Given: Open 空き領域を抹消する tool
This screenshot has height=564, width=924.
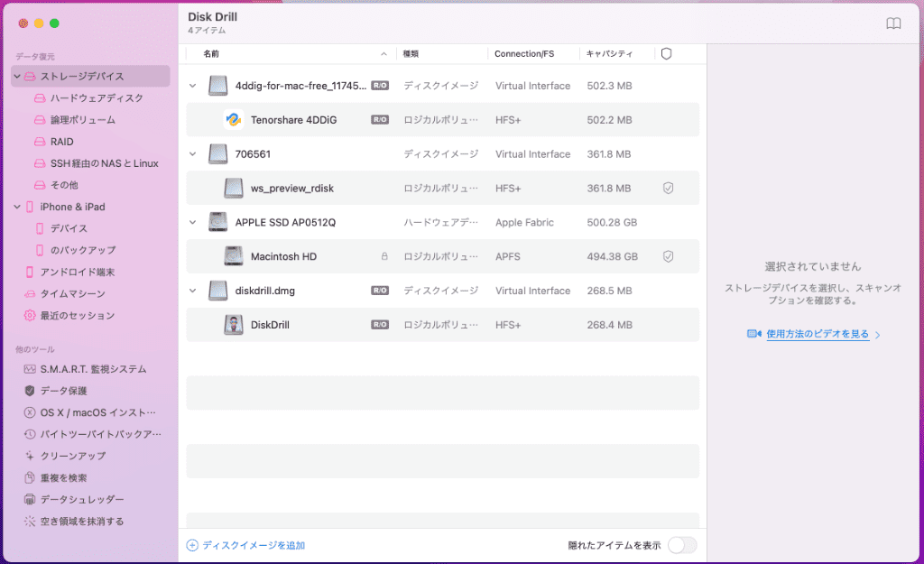Looking at the screenshot, I should click(x=82, y=521).
